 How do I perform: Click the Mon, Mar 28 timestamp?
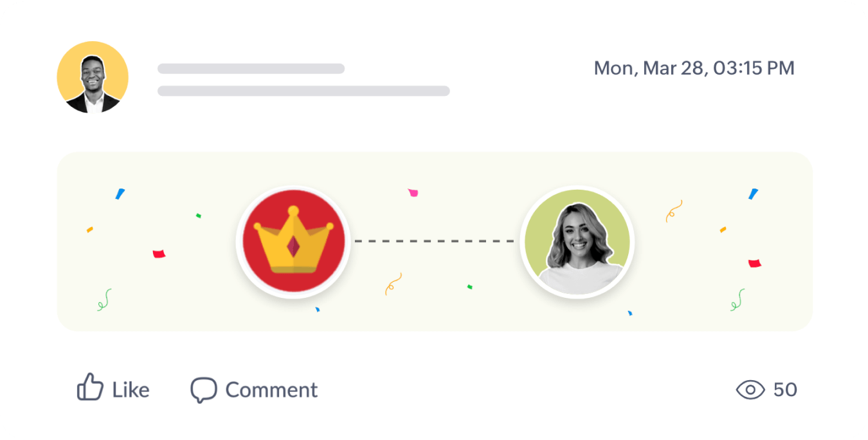tap(694, 68)
